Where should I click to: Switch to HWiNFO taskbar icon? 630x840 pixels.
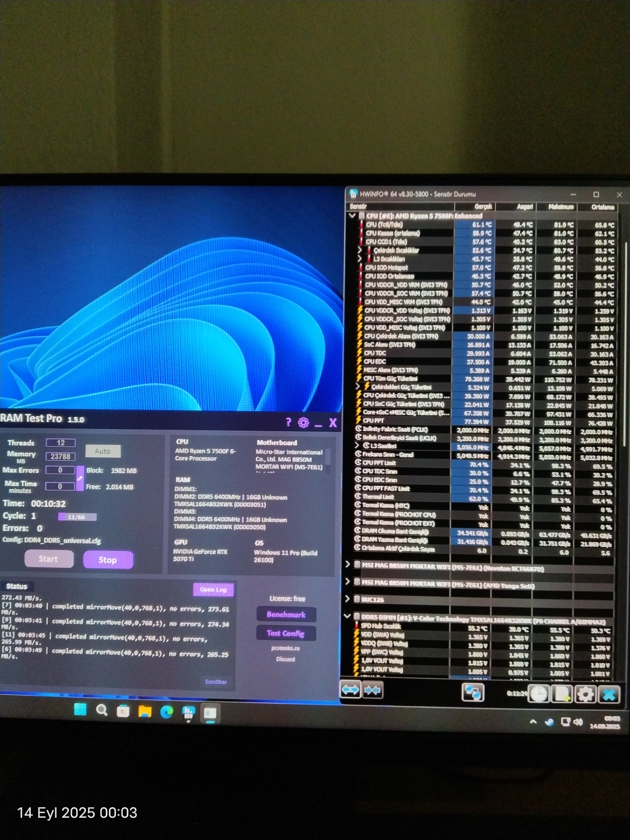[188, 713]
